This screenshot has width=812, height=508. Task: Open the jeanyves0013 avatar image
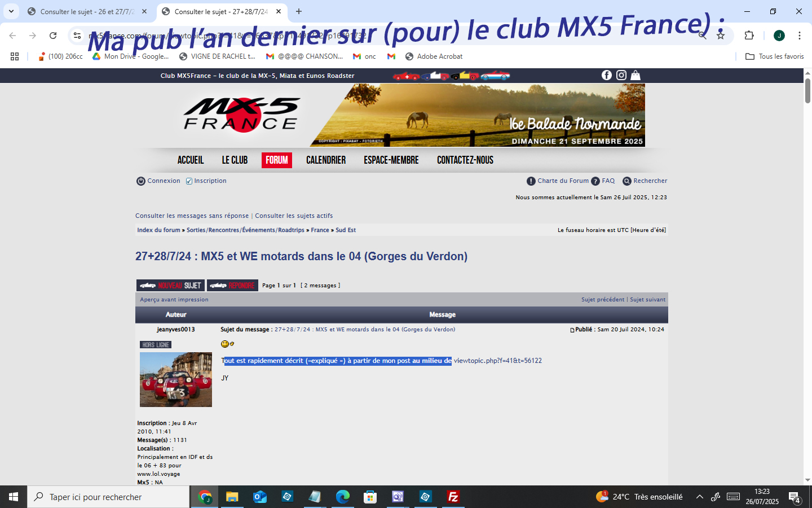tap(176, 379)
